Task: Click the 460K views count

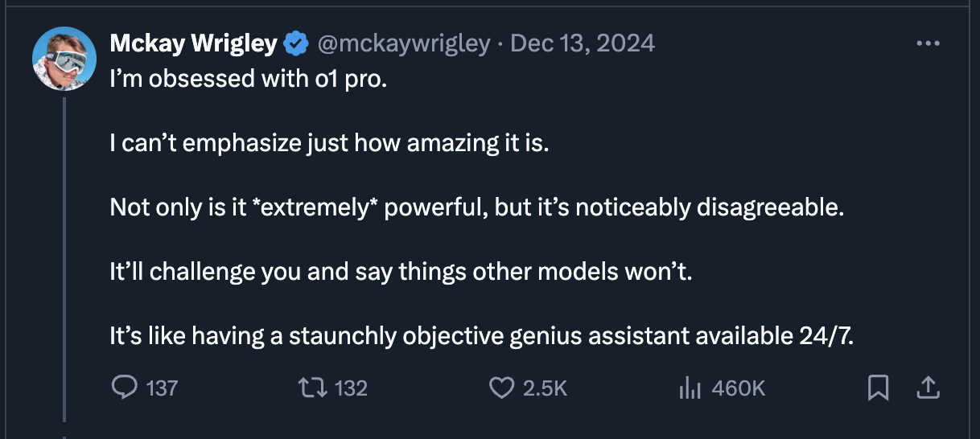Action: [x=739, y=389]
